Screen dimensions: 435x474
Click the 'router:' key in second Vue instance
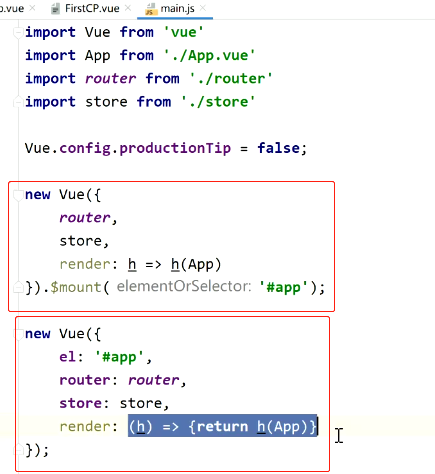pyautogui.click(x=88, y=380)
